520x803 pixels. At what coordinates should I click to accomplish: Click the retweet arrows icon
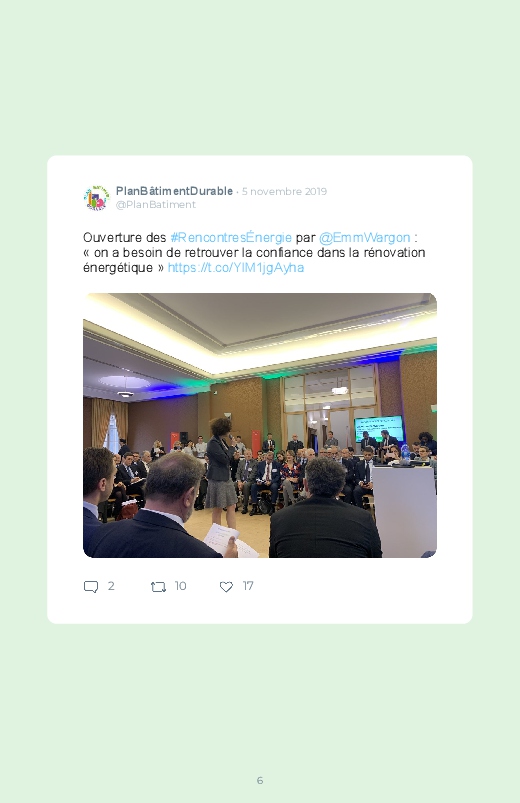(x=158, y=586)
